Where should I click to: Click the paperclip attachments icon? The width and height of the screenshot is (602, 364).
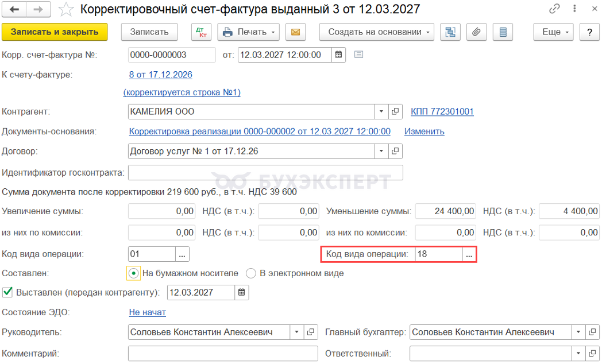[x=476, y=32]
